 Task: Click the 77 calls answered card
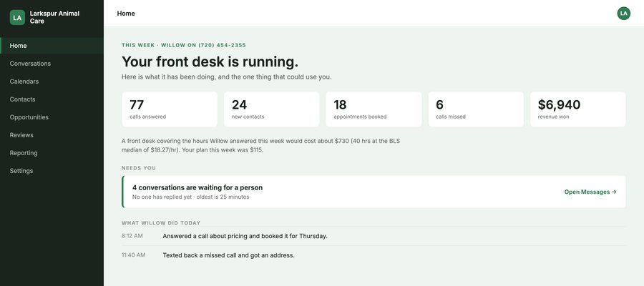click(170, 109)
